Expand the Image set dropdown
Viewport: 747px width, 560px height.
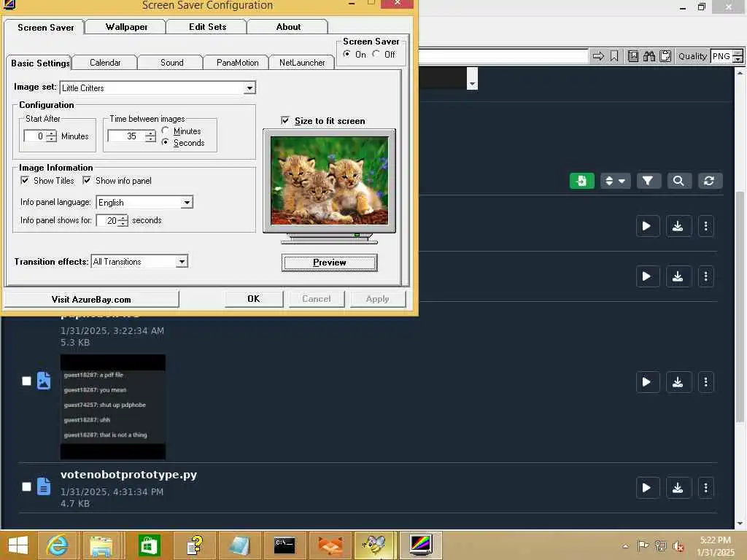pyautogui.click(x=249, y=87)
